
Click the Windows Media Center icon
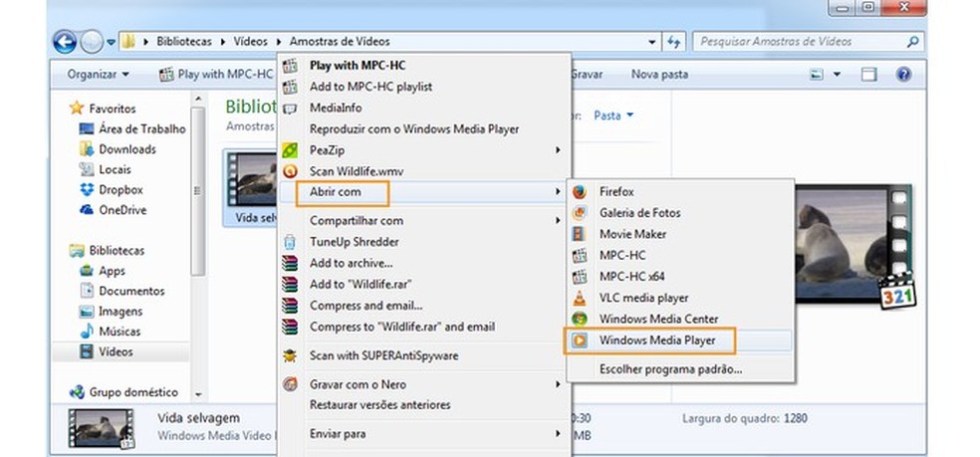(580, 319)
